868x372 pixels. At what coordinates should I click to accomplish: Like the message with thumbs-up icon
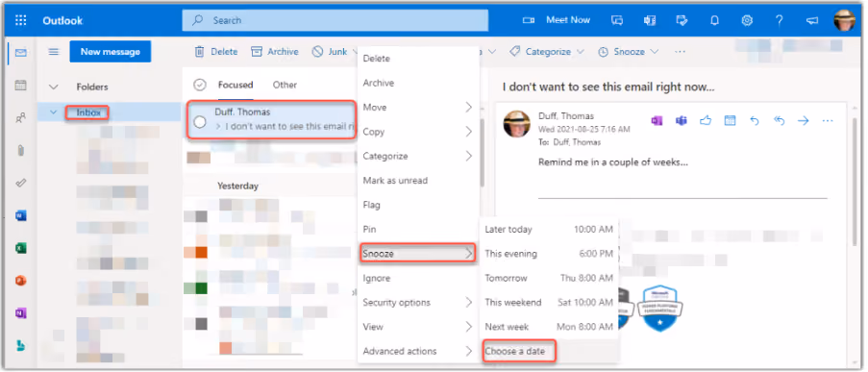coord(706,121)
